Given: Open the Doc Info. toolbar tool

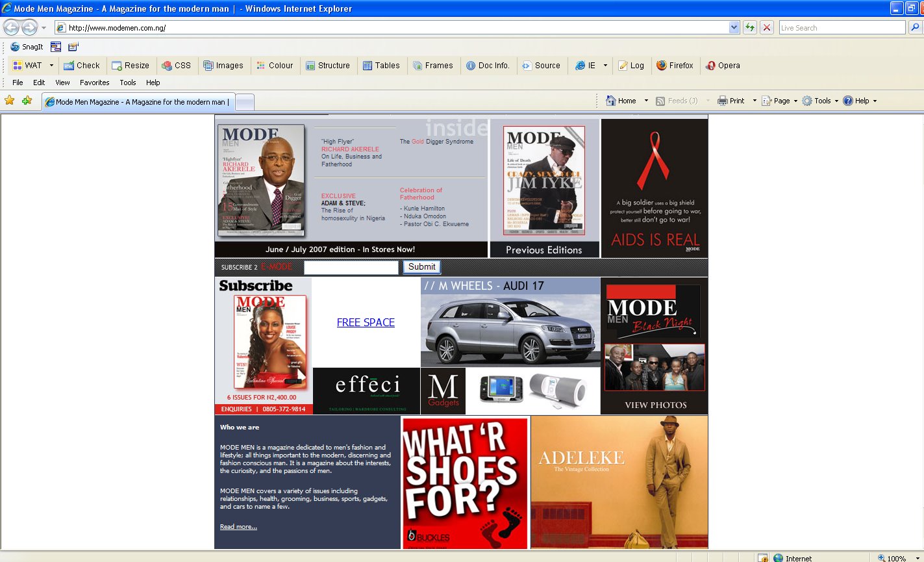Looking at the screenshot, I should [x=488, y=66].
